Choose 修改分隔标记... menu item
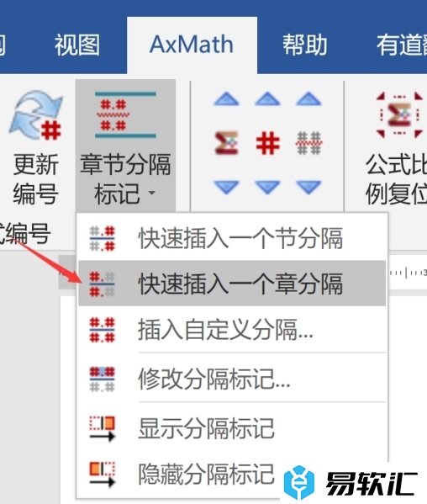This screenshot has width=427, height=504. (232, 379)
